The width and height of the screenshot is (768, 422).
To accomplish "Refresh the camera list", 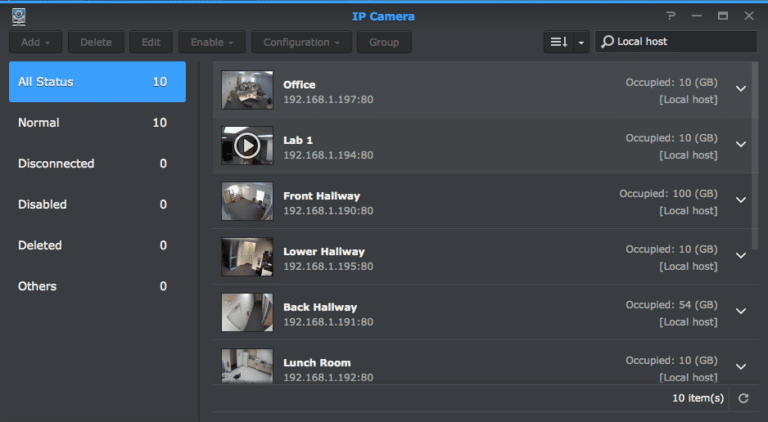I will tap(744, 398).
